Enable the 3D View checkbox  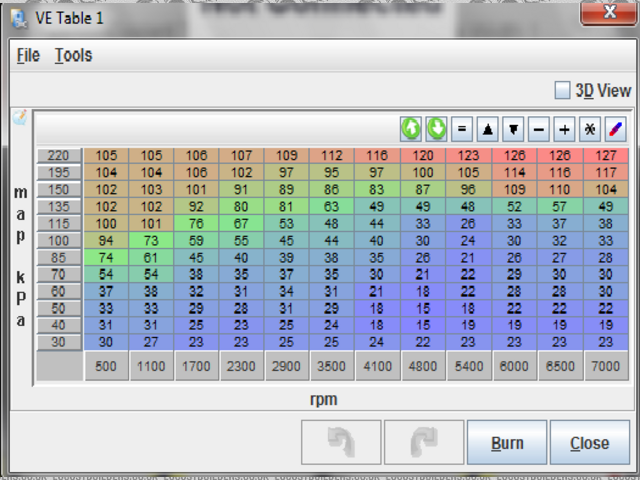click(563, 90)
